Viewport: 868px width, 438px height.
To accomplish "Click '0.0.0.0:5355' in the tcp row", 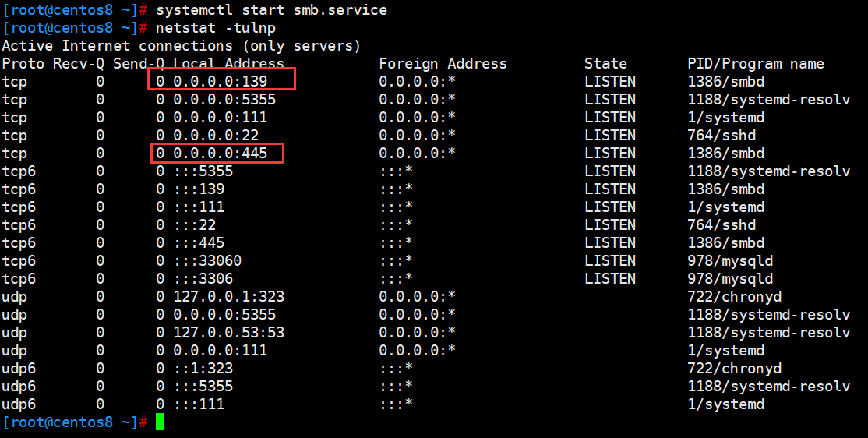I will click(x=224, y=99).
